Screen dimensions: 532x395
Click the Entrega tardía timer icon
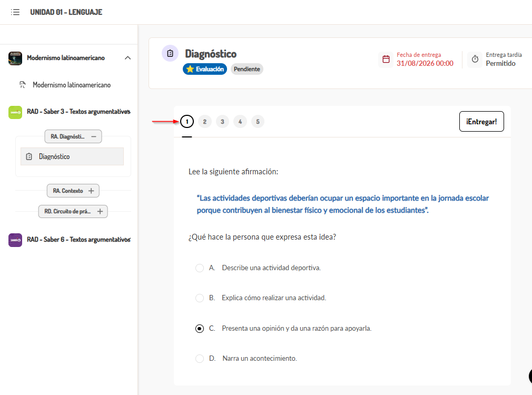[475, 59]
